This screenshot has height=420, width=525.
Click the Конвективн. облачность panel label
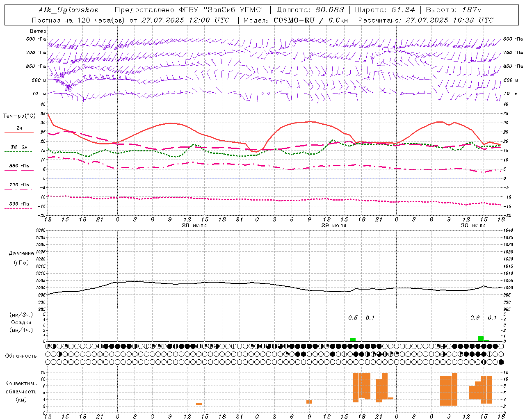21,387
